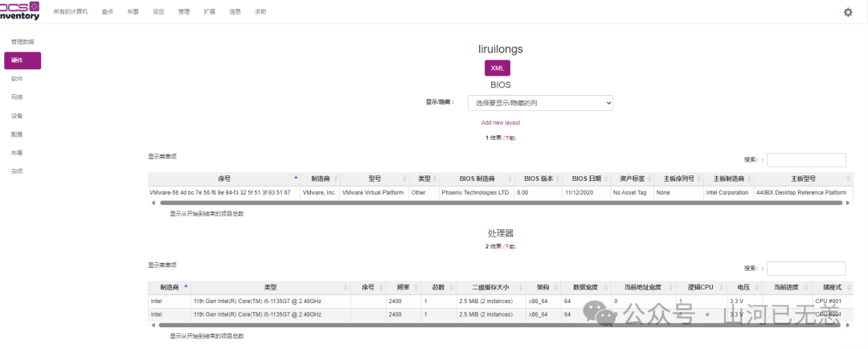Open the 求助 top menu
Image resolution: width=868 pixels, height=349 pixels.
pos(260,11)
